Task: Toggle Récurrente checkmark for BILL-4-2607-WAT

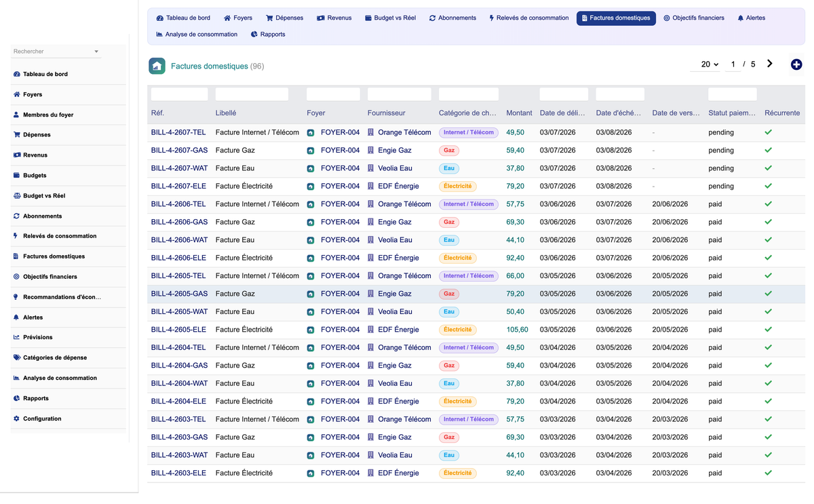Action: pyautogui.click(x=768, y=168)
